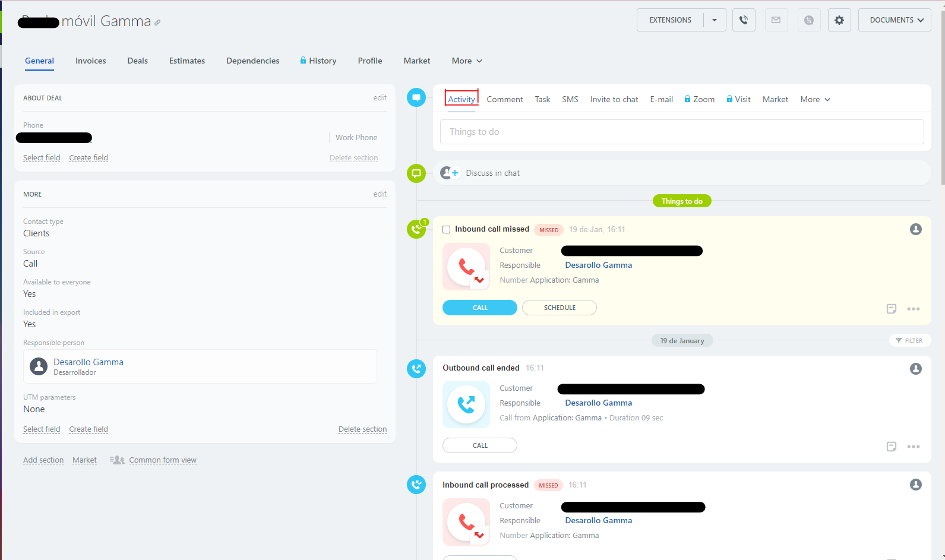The height and width of the screenshot is (560, 945).
Task: Click the chat bubble icon in header
Action: click(x=808, y=20)
